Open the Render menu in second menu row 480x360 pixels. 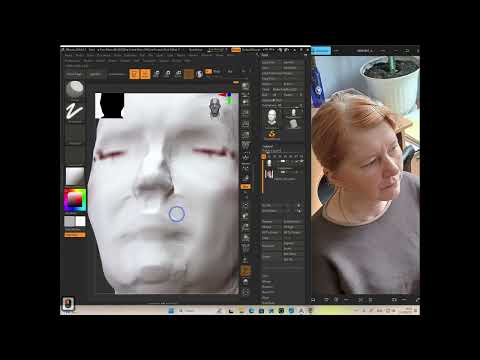coord(88,61)
